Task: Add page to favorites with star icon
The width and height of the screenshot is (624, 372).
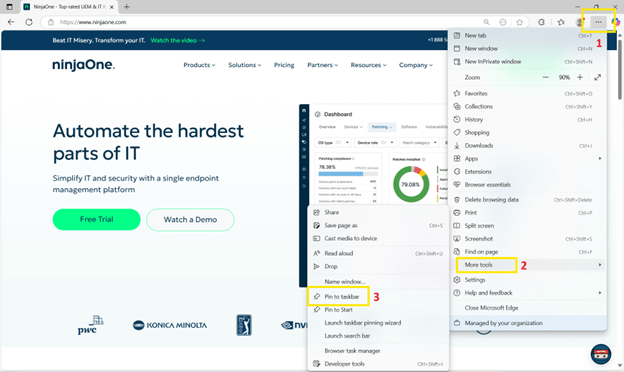Action: (x=519, y=22)
